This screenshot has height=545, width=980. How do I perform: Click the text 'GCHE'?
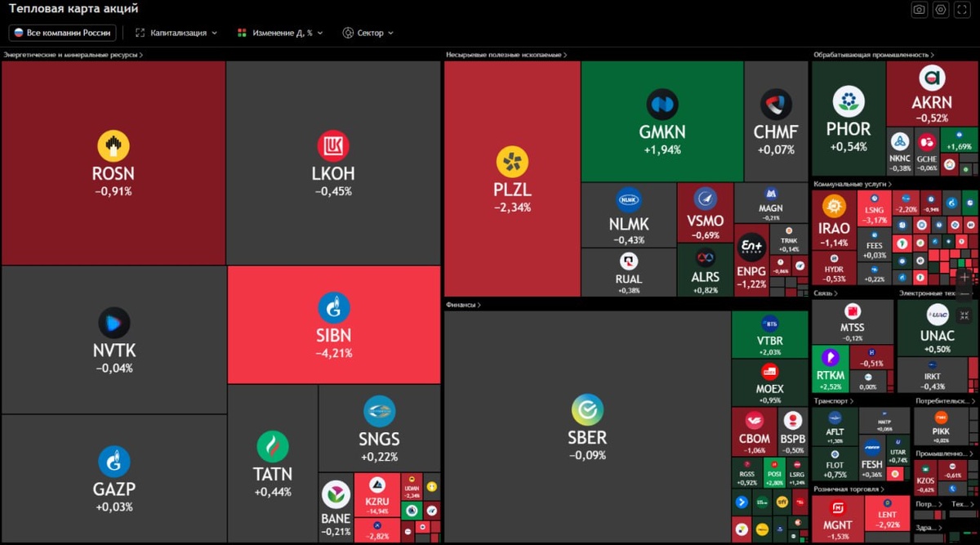pos(927,159)
